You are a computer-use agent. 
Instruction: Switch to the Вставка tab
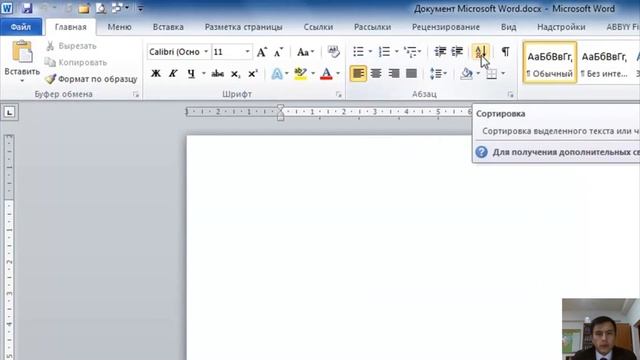(x=168, y=27)
